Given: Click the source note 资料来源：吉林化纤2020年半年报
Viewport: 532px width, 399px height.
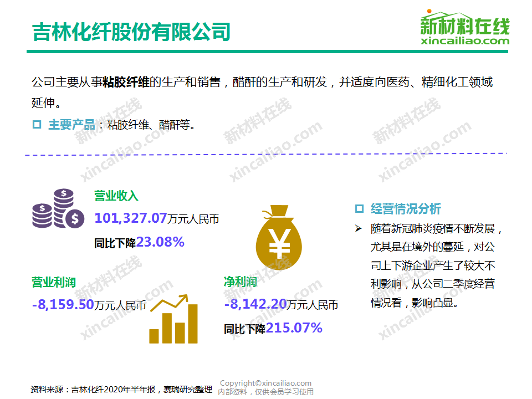Looking at the screenshot, I should click(x=93, y=390).
